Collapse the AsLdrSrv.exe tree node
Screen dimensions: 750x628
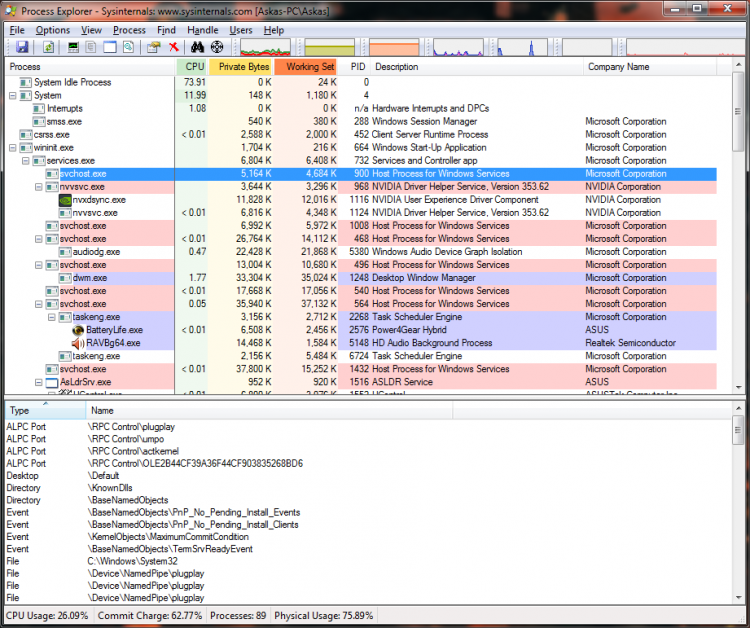click(39, 382)
